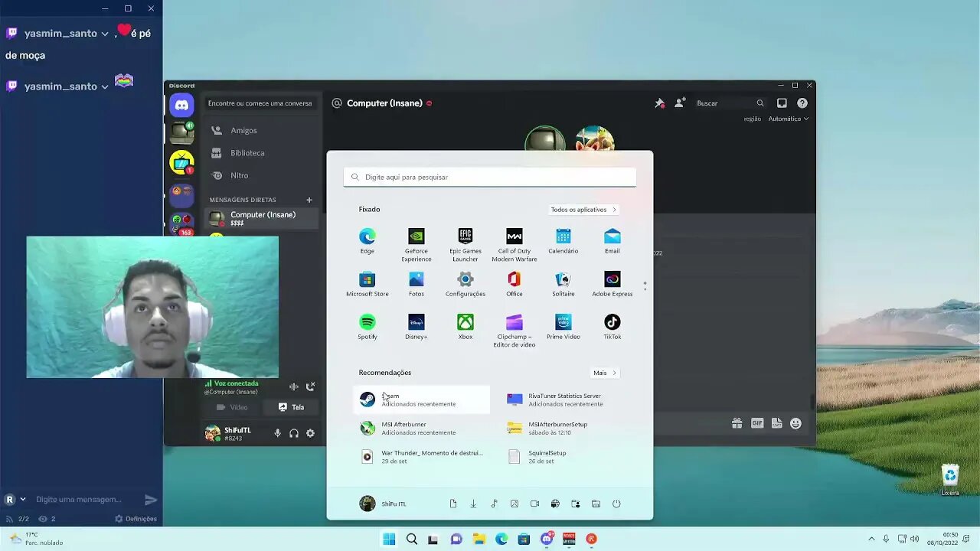Click Discord home button

[x=182, y=105]
